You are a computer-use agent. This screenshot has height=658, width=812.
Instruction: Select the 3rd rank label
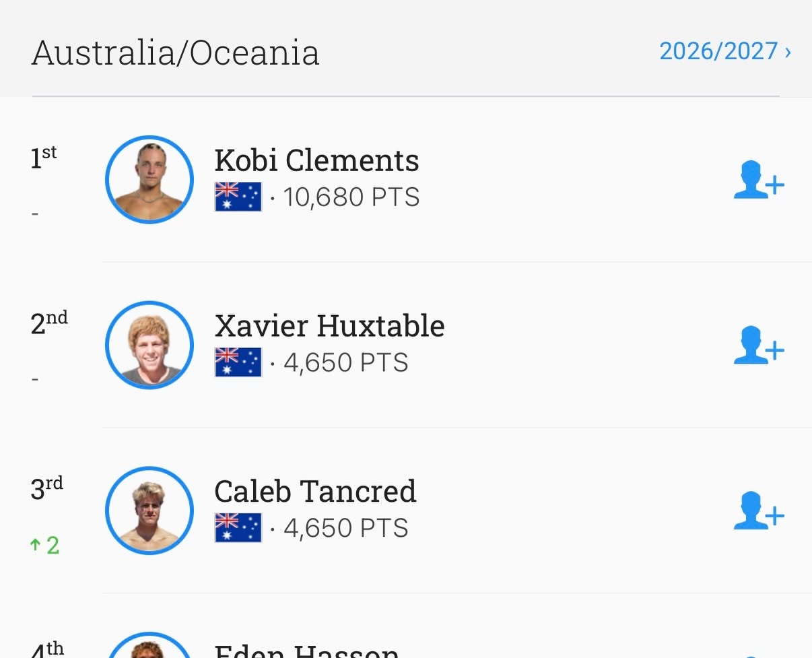[46, 488]
